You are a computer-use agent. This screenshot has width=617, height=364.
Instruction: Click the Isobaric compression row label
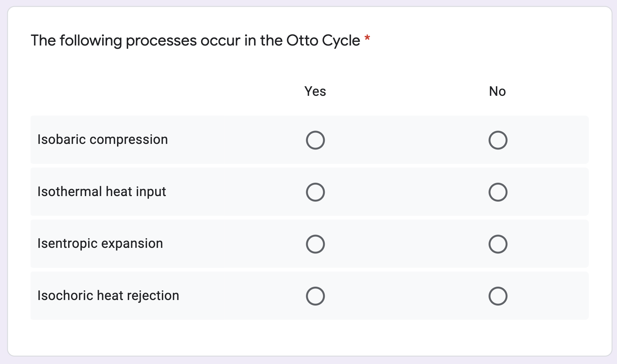(103, 140)
